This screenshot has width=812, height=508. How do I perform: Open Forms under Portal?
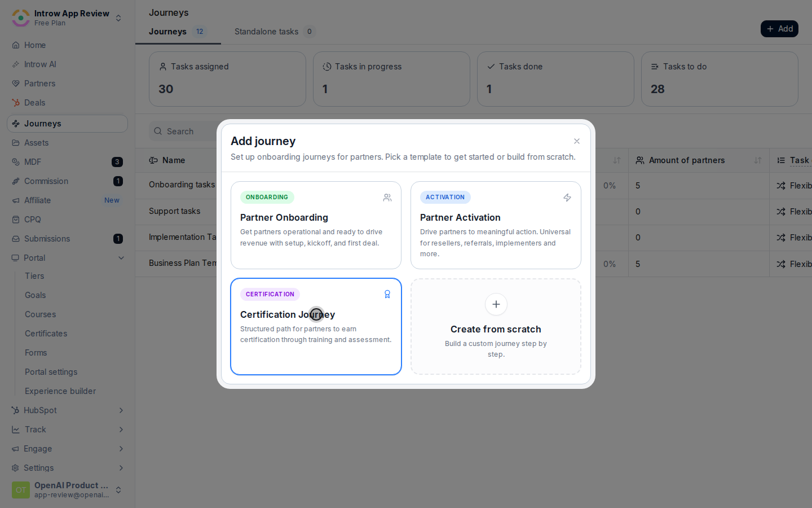tap(36, 353)
